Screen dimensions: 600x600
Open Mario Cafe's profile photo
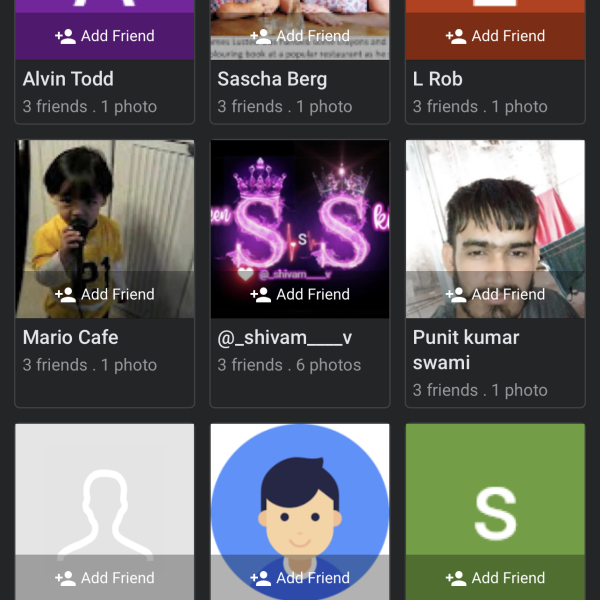coord(105,205)
